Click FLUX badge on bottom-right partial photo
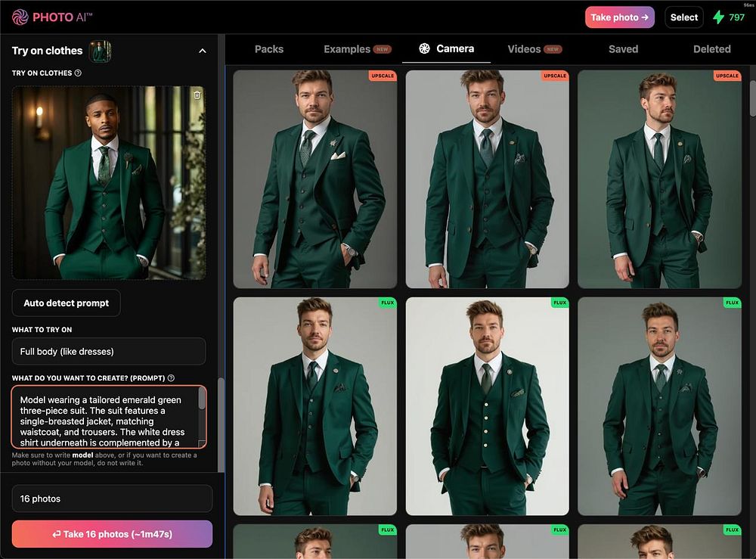 point(732,529)
